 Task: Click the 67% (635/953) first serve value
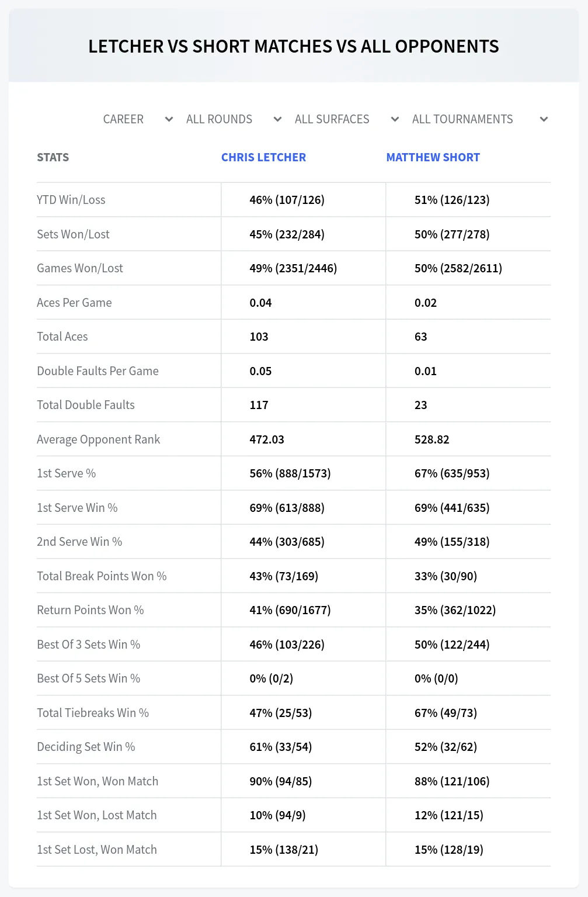tap(452, 473)
